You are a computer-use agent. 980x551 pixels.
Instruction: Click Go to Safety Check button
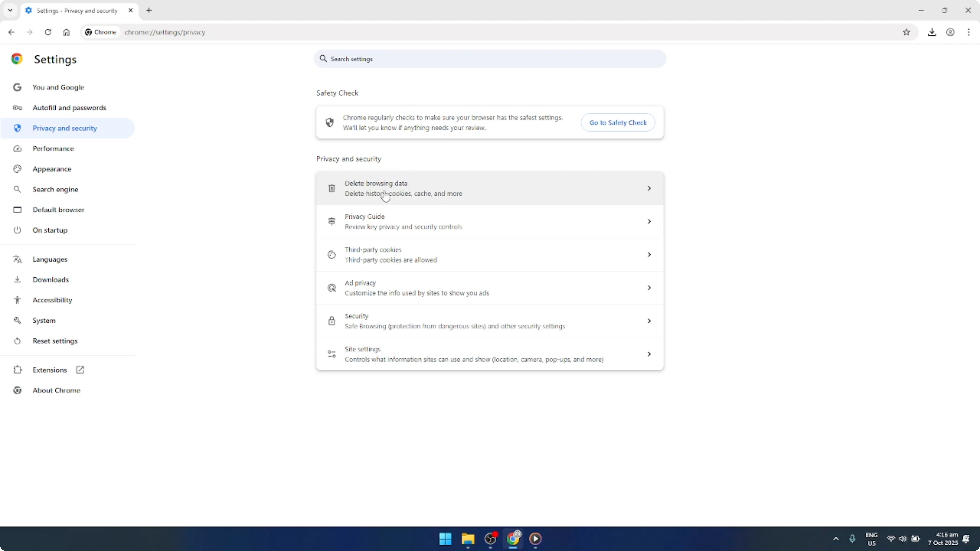click(618, 122)
